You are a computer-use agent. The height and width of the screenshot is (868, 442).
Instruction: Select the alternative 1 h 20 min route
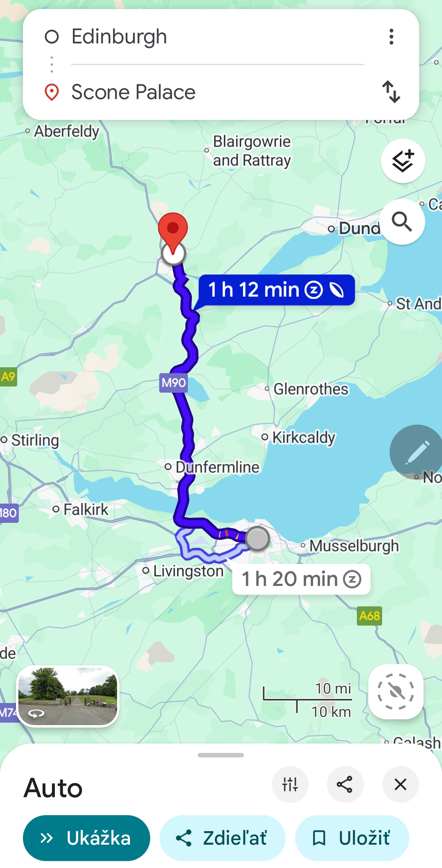coord(301,579)
